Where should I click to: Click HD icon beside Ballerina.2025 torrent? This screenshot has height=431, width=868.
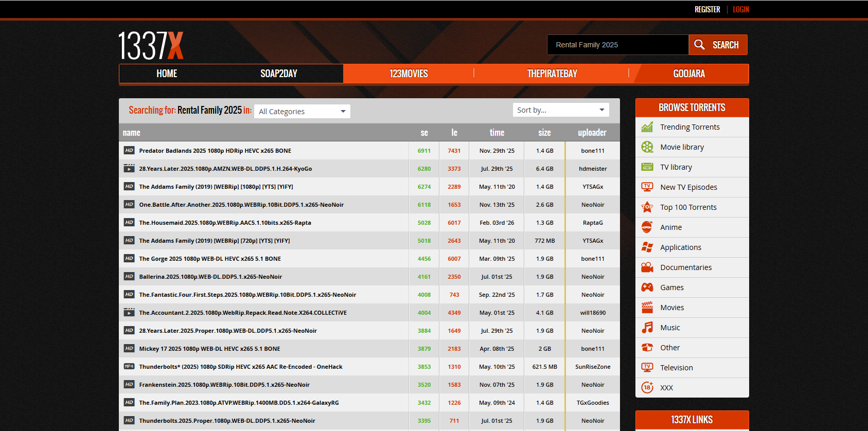(129, 277)
